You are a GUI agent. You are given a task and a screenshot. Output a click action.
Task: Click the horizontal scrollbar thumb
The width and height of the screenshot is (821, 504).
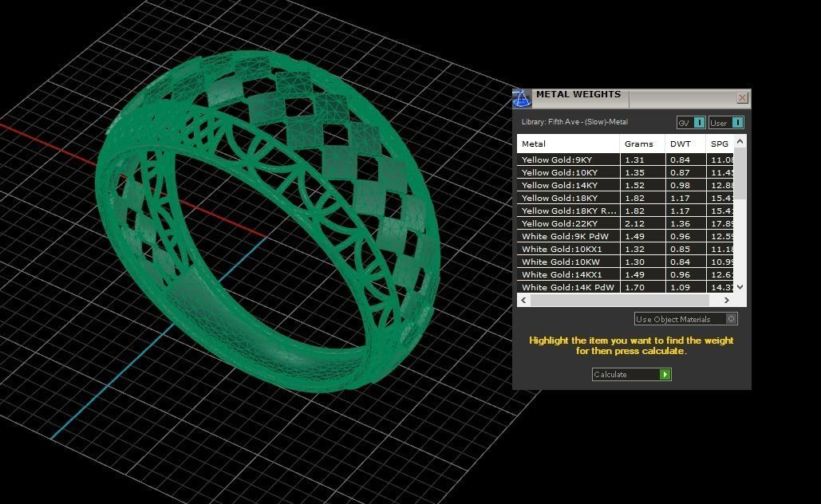619,300
